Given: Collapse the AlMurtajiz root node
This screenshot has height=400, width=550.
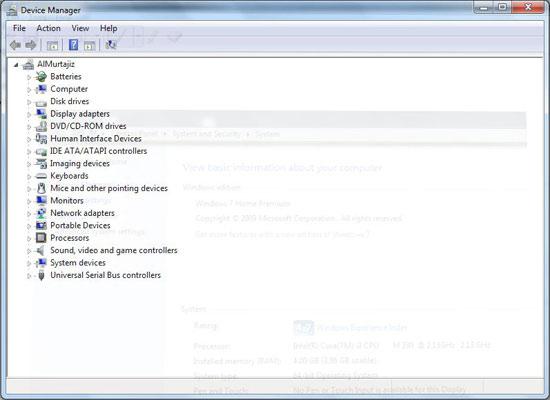Looking at the screenshot, I should pyautogui.click(x=16, y=65).
